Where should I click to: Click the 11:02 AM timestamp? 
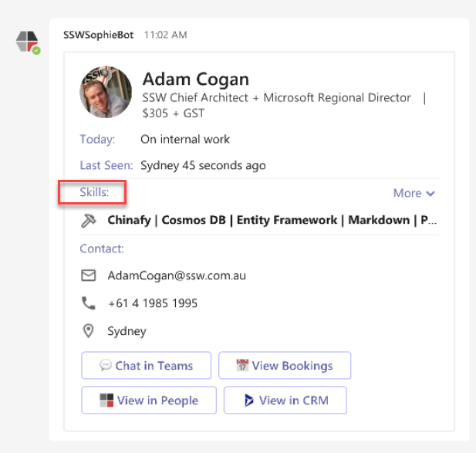tap(165, 35)
